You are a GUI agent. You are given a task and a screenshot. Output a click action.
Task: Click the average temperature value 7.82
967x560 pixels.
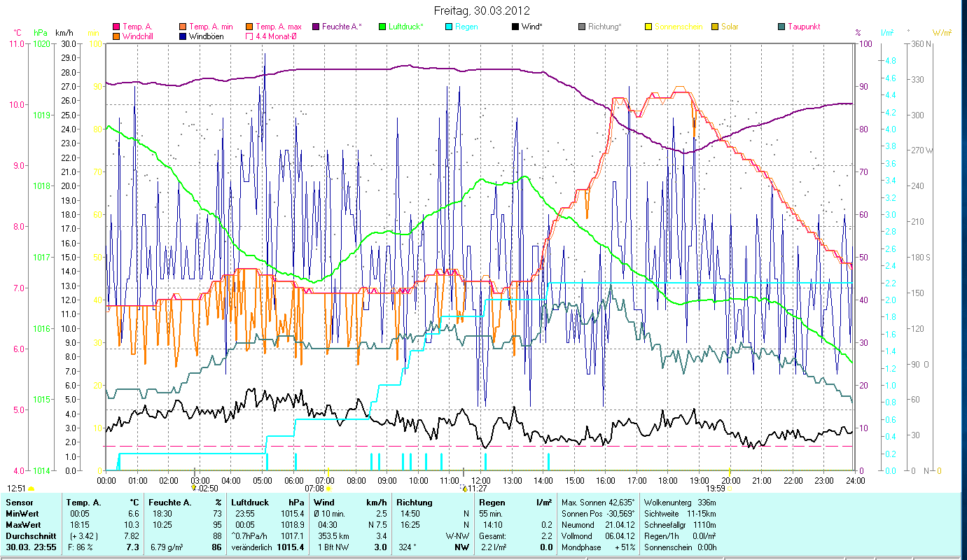[131, 535]
